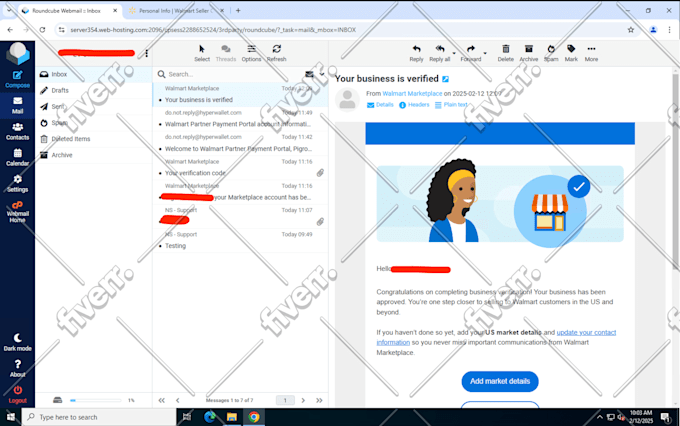Click the Threads toolbar button
Viewport: 680px width, 426px height.
226,53
